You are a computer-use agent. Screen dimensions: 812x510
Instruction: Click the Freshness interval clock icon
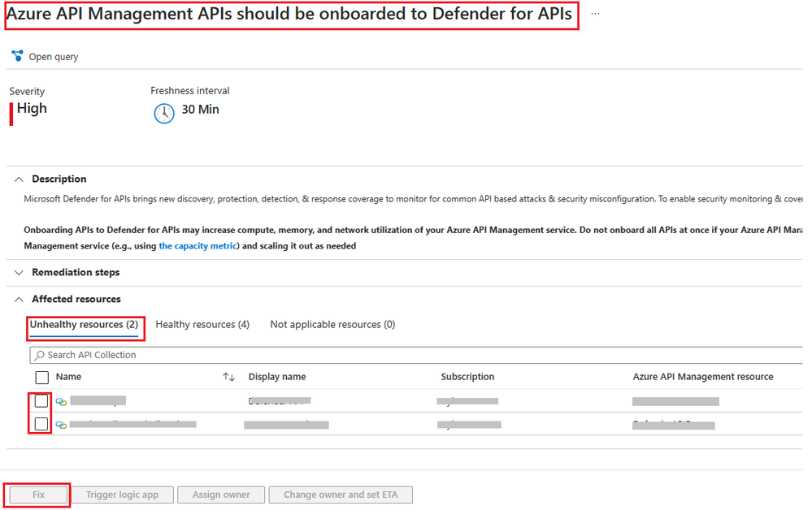click(x=164, y=113)
